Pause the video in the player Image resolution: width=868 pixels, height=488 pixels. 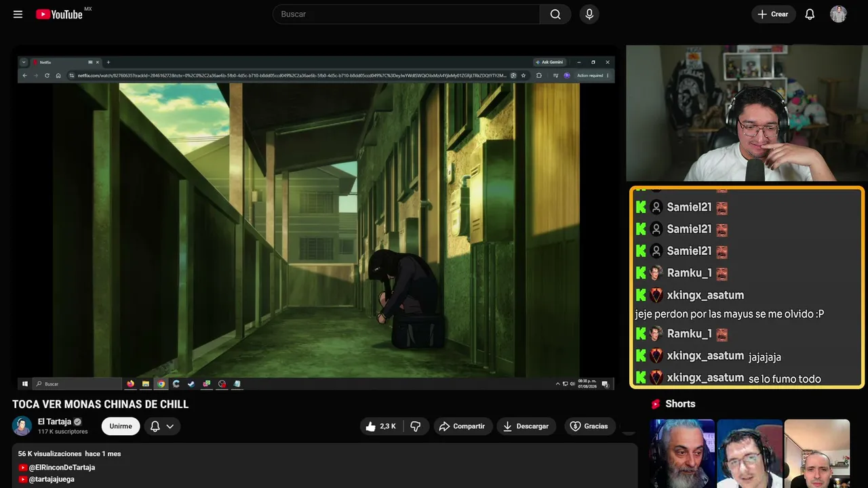click(316, 218)
